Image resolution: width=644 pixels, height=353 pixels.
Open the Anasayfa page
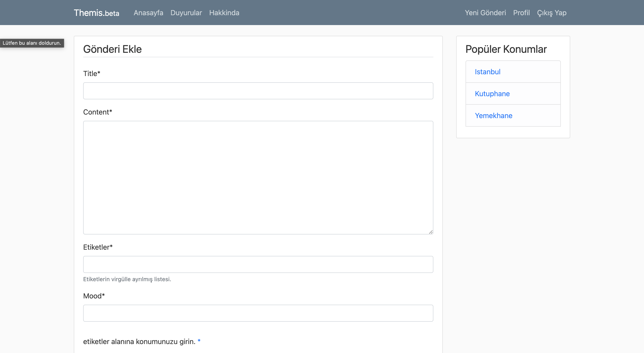pos(148,13)
